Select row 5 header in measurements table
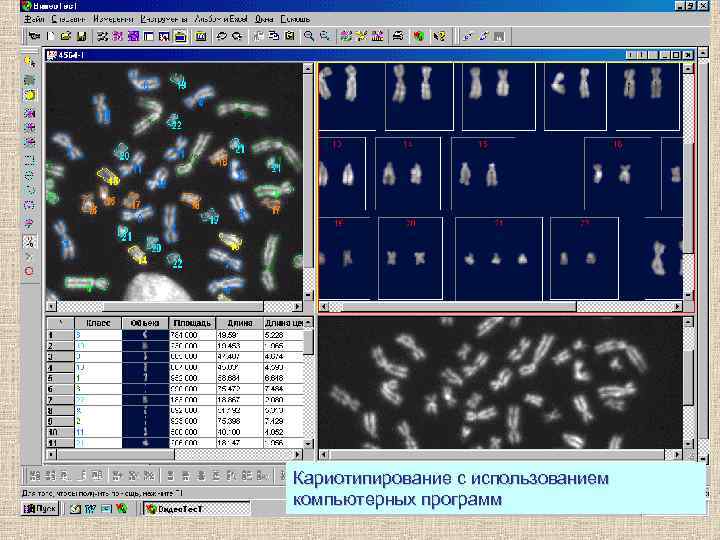 click(x=60, y=378)
